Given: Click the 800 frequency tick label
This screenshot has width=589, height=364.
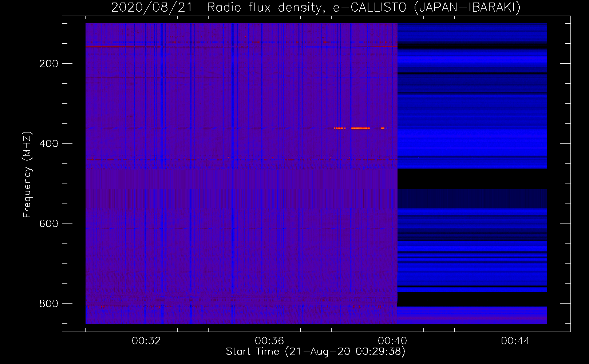Looking at the screenshot, I should tap(49, 304).
